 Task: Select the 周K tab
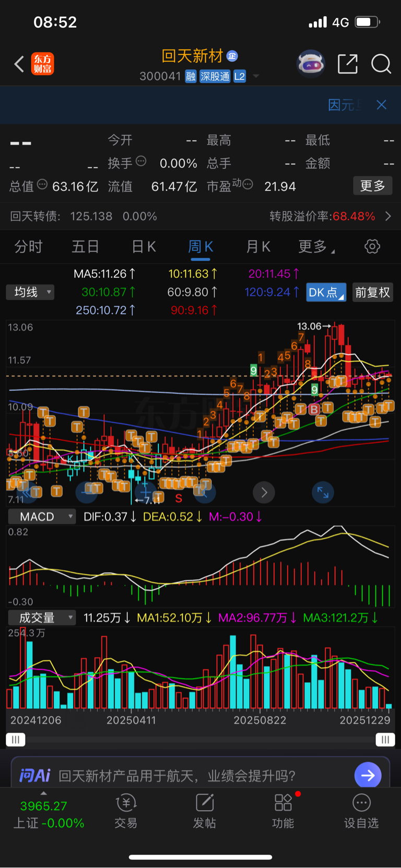(200, 246)
